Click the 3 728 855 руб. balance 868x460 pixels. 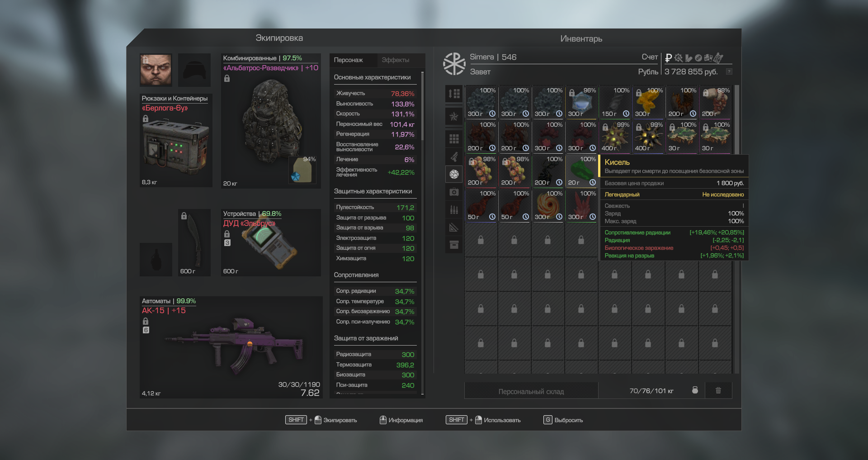[x=691, y=71]
